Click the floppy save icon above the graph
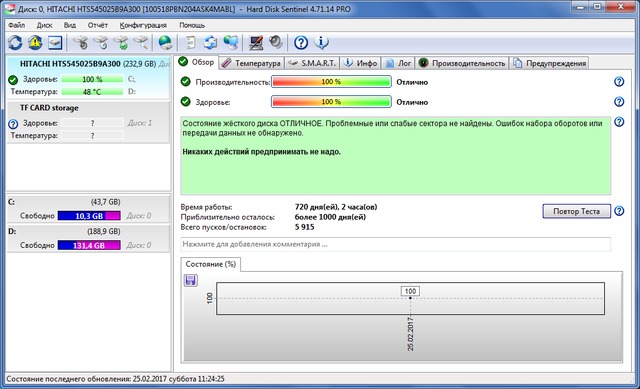 [x=191, y=280]
